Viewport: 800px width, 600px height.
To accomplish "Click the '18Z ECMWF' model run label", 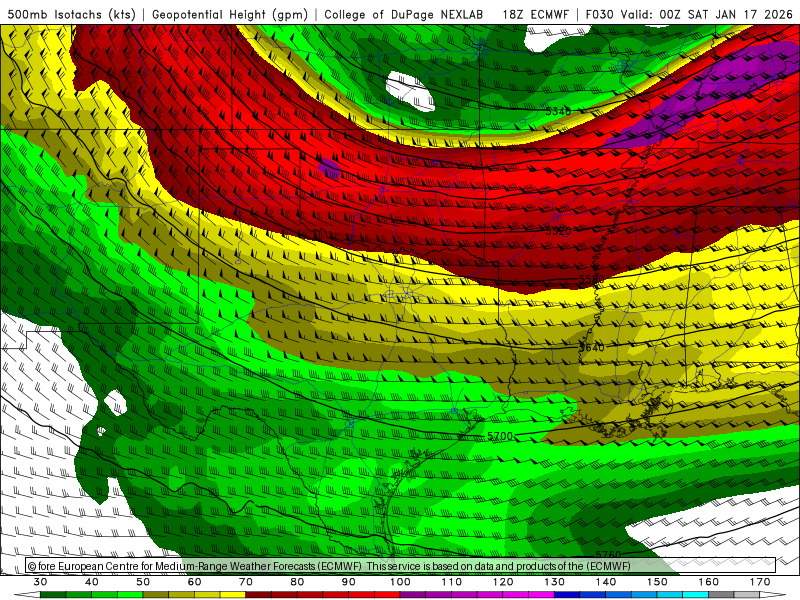I will pos(535,15).
